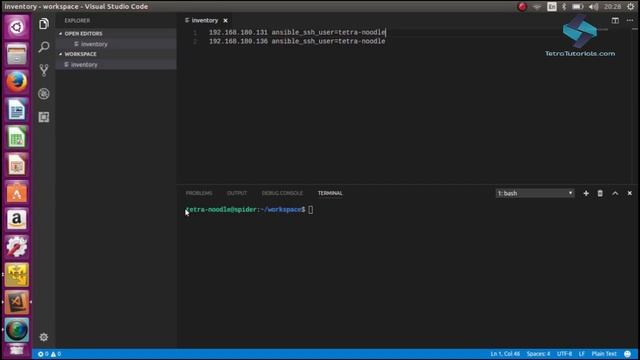Select inventory file under Workspace
Screen dimensions: 640x360
(x=116, y=64)
